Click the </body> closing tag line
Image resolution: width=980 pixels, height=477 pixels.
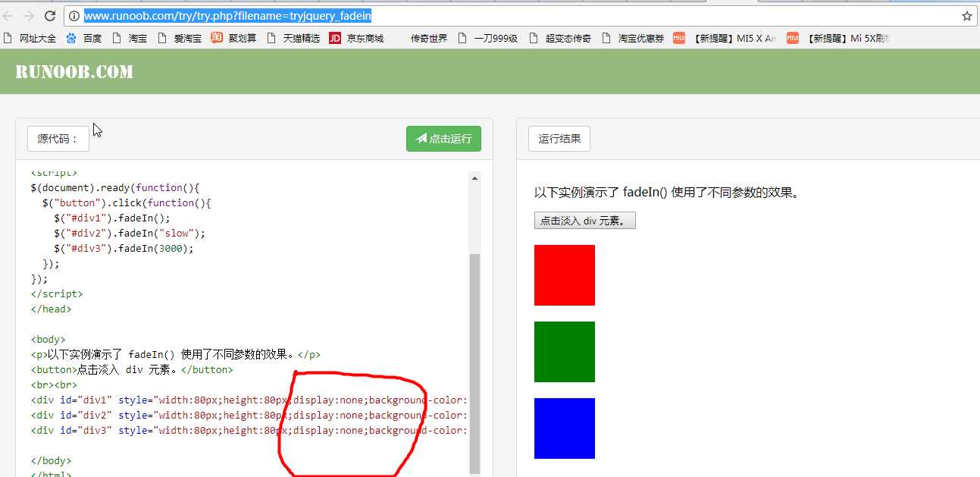[51, 460]
